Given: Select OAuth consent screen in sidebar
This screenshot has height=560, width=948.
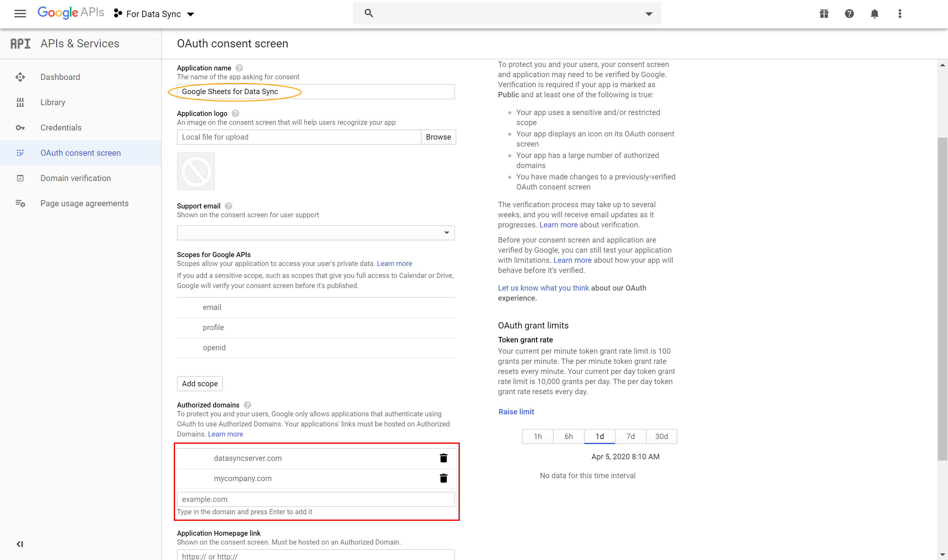Looking at the screenshot, I should click(81, 153).
